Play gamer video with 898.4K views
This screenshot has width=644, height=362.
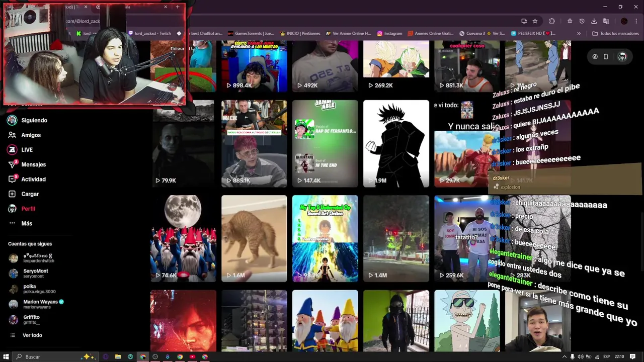254,66
